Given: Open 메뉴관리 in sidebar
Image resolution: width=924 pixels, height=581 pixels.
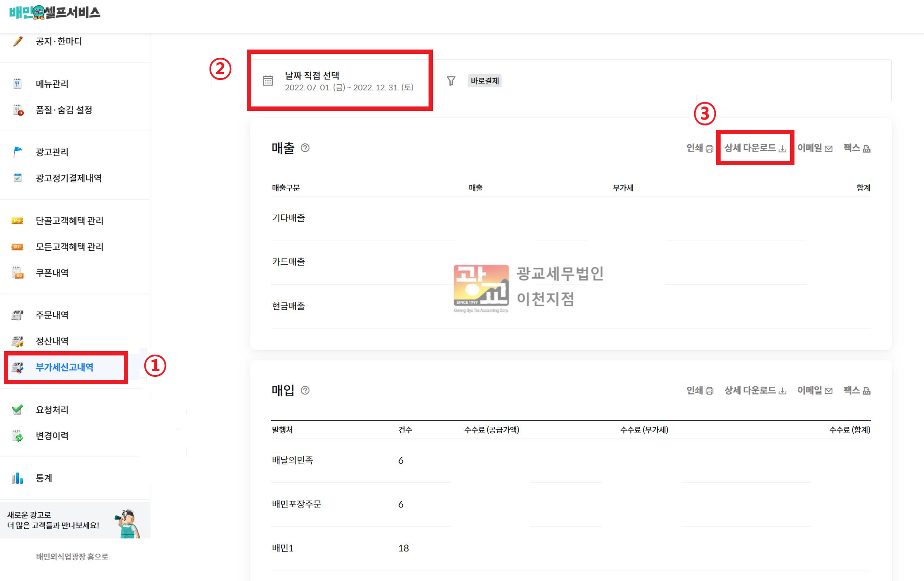Looking at the screenshot, I should [52, 83].
